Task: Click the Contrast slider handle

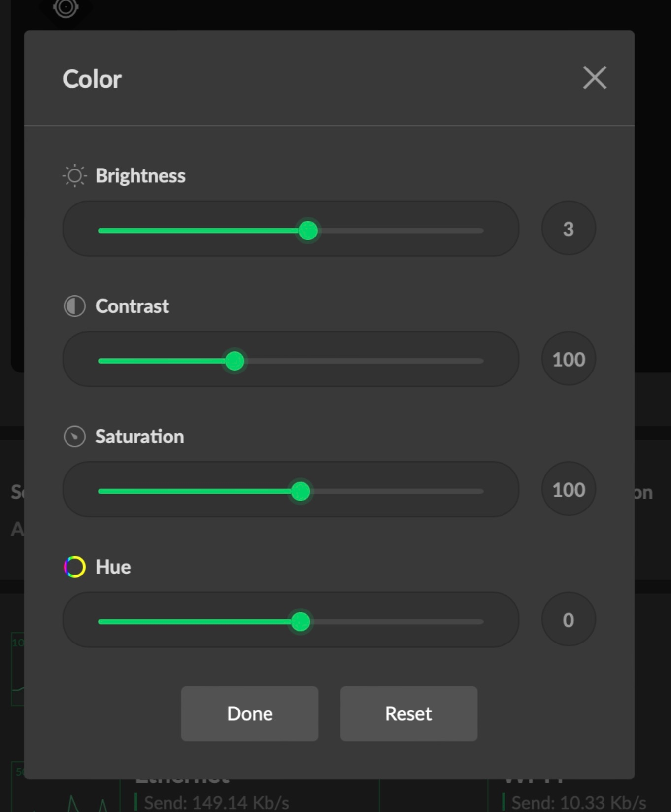Action: pos(235,361)
